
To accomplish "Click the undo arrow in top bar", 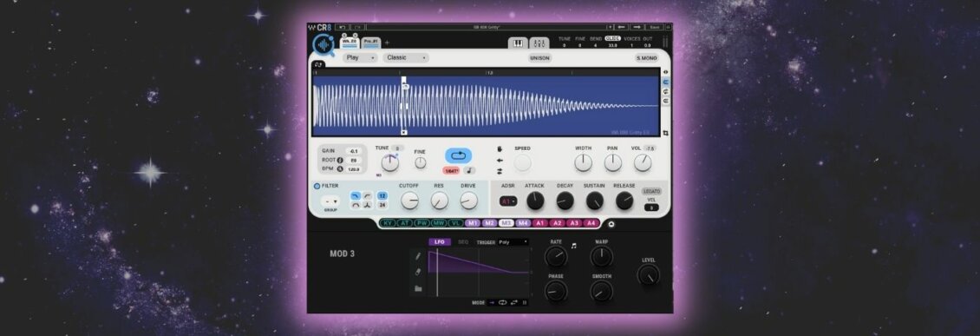I will click(x=342, y=28).
